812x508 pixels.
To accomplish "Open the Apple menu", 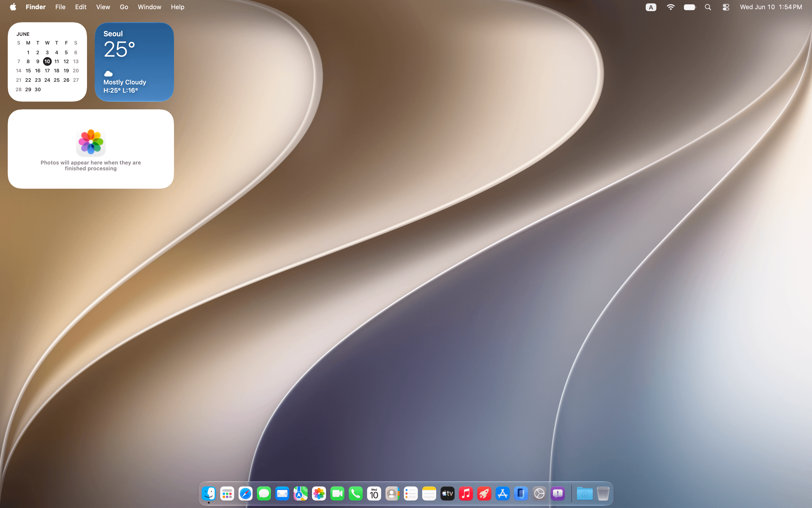I will [13, 7].
